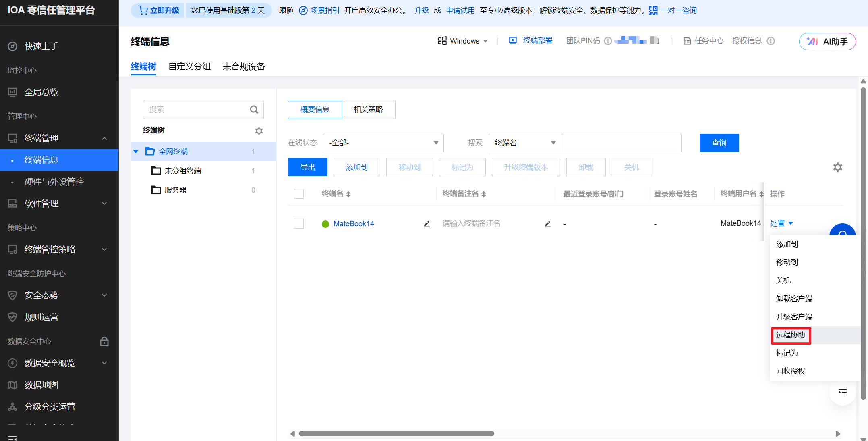The image size is (868, 441).
Task: Open the MateBook14 terminal detail link
Action: [353, 224]
